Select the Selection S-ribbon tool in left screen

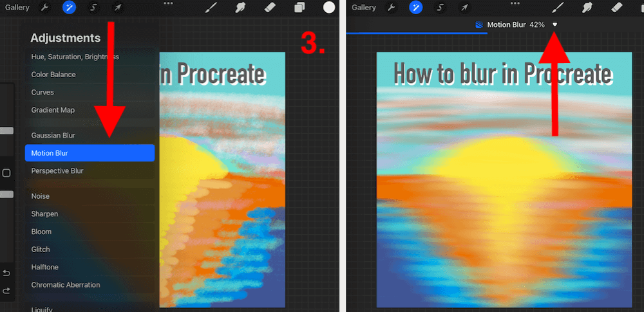tap(93, 7)
